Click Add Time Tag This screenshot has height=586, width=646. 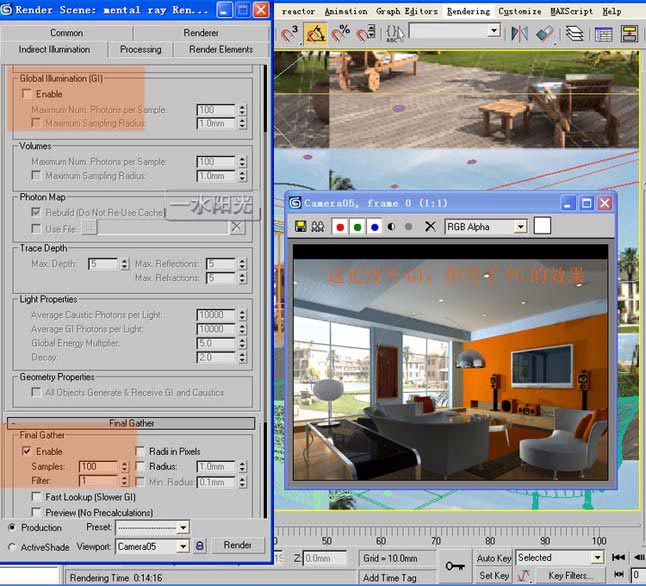click(x=390, y=578)
